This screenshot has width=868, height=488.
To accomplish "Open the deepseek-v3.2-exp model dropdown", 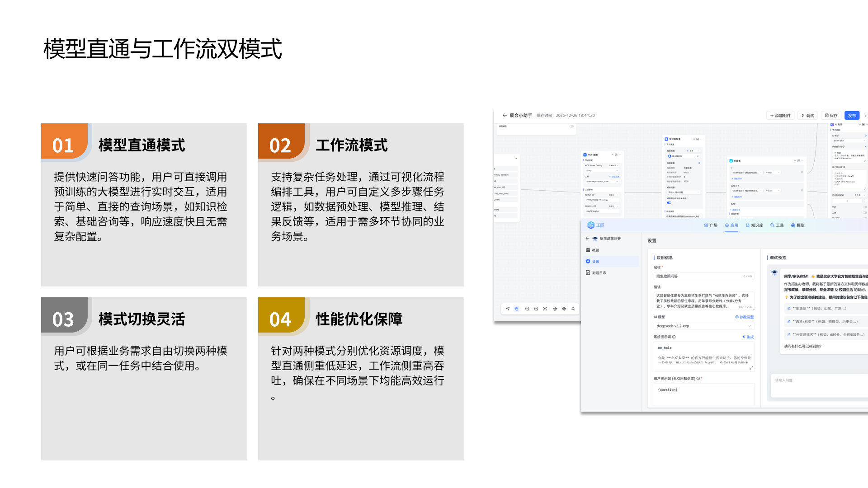I will (x=704, y=326).
